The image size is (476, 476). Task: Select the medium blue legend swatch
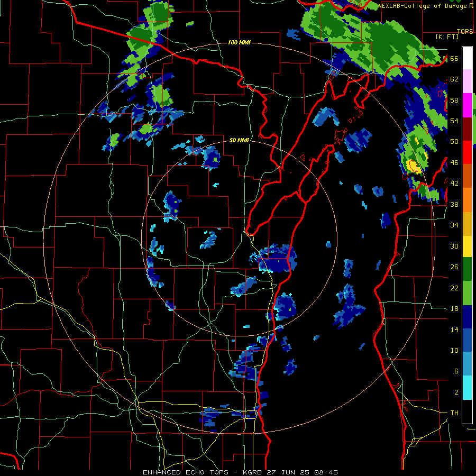(467, 341)
